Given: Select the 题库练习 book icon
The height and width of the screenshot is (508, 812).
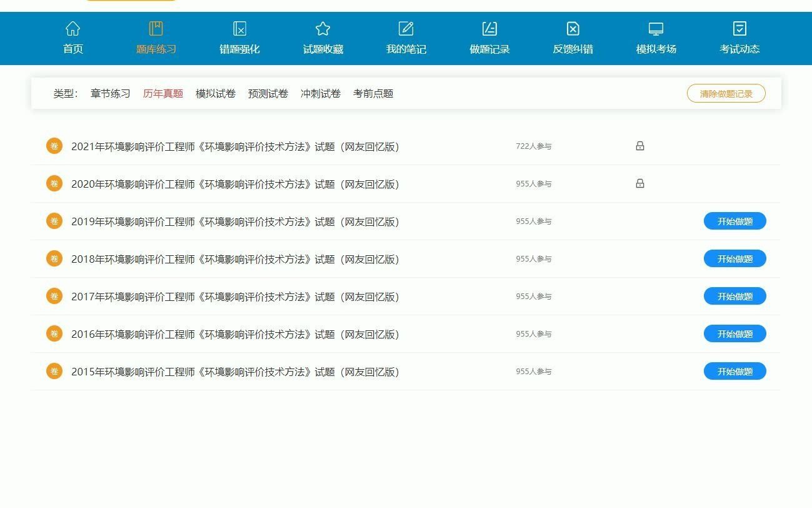Looking at the screenshot, I should [156, 29].
